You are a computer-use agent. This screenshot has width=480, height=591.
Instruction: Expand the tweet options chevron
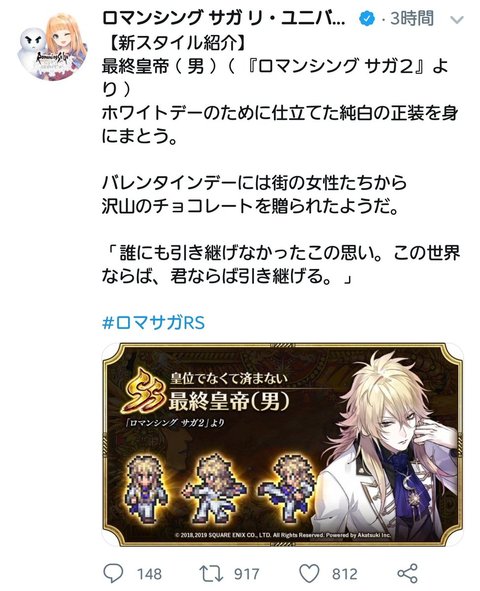(456, 20)
